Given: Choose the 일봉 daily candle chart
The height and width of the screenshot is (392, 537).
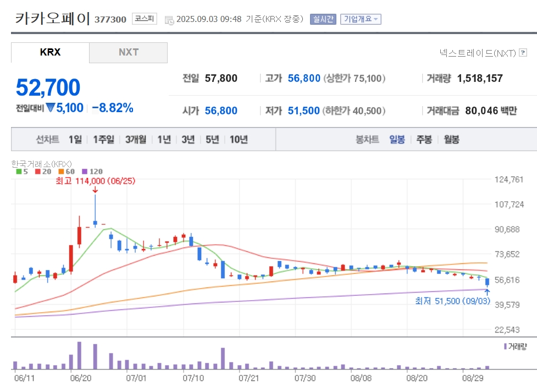Looking at the screenshot, I should point(397,140).
